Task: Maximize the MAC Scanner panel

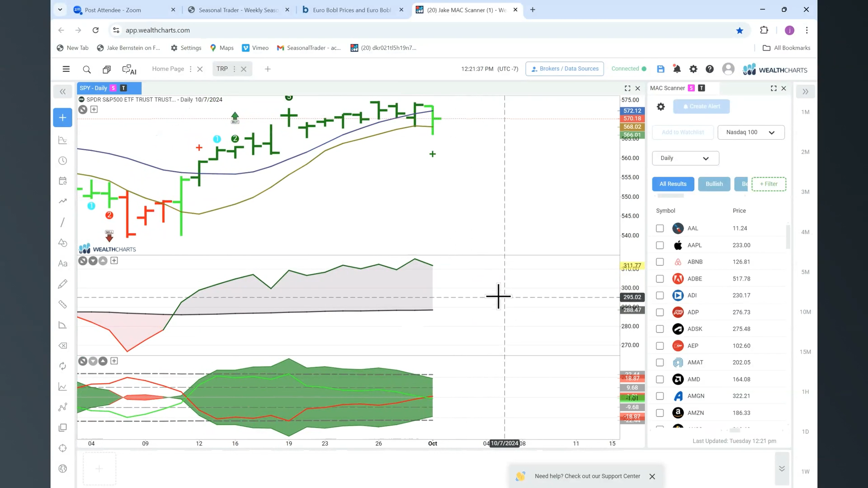Action: click(x=774, y=88)
